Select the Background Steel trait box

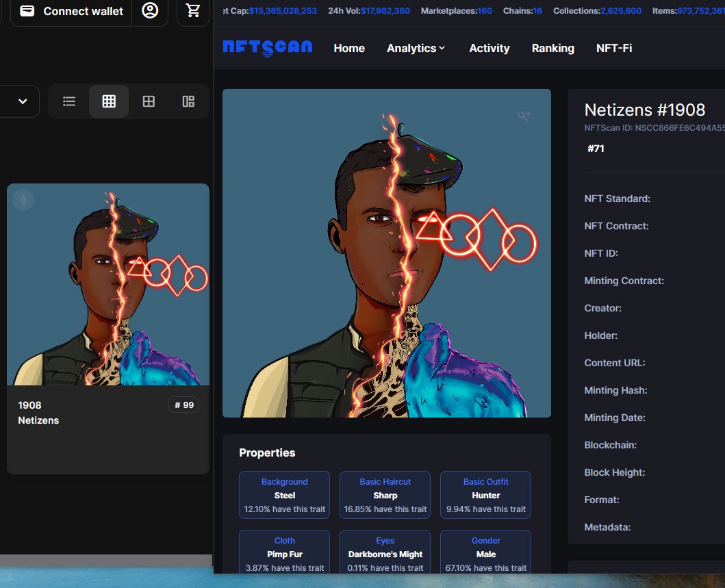[x=284, y=495]
